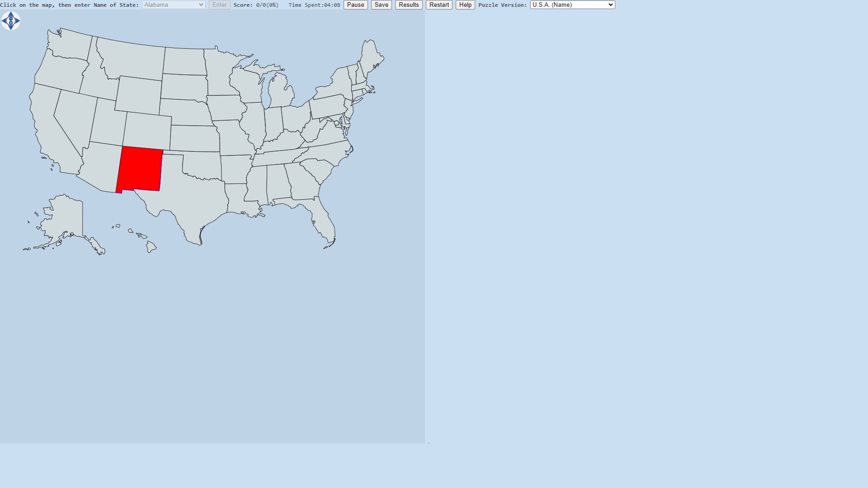Restart the puzzle
Image resolution: width=868 pixels, height=488 pixels.
pyautogui.click(x=439, y=5)
